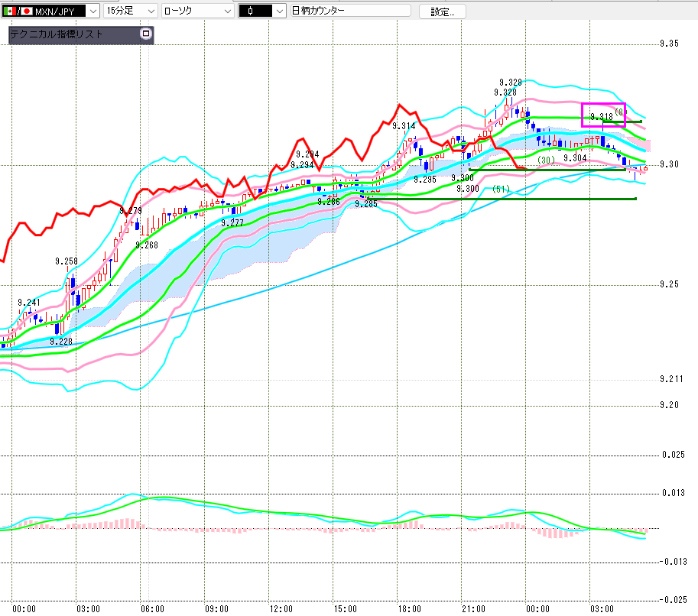Image resolution: width=698 pixels, height=616 pixels.
Task: Click the 9.286 price label
Action: (329, 202)
